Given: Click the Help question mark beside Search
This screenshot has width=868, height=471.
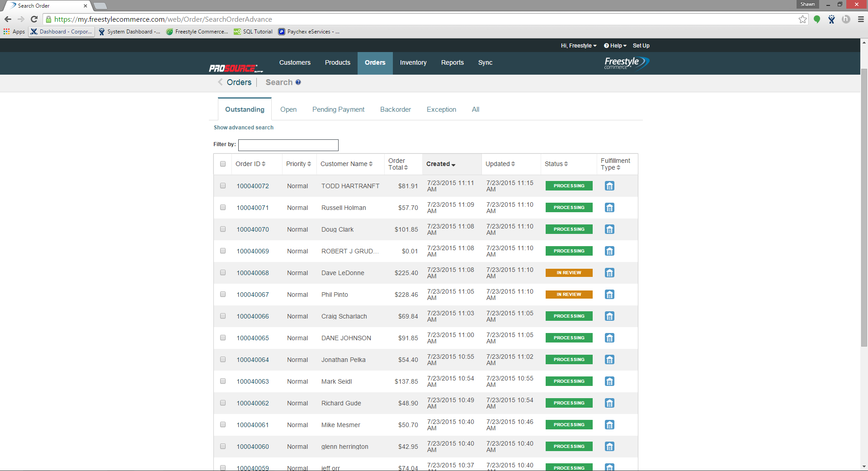Looking at the screenshot, I should point(298,82).
